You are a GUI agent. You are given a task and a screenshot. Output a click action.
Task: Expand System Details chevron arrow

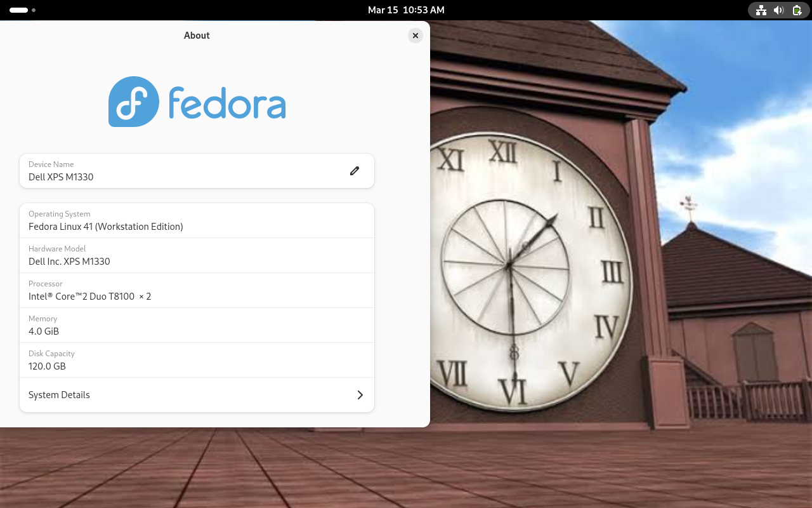point(360,395)
